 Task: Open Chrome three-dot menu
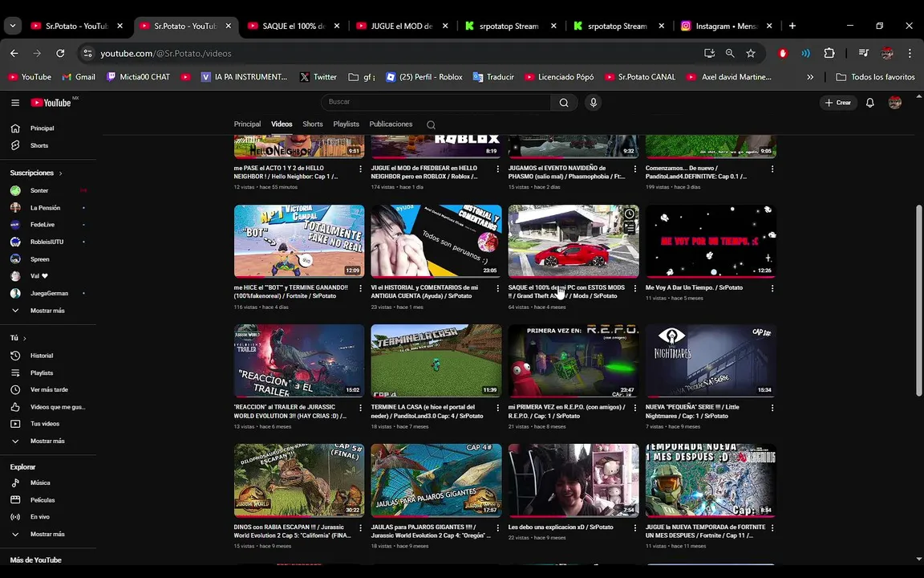(910, 53)
